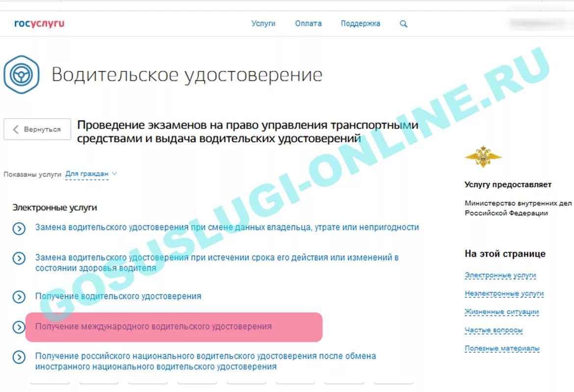Open the Жизненные ситуации sidebar link
The image size is (574, 392).
[x=501, y=312]
